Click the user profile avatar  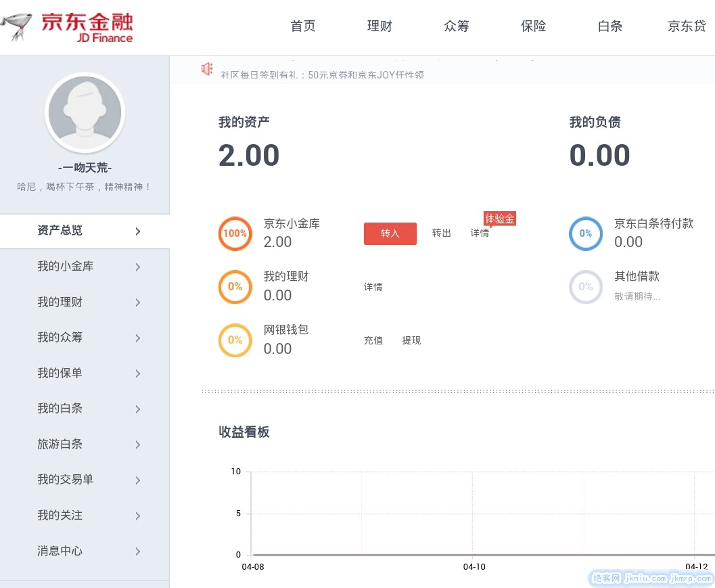(85, 113)
